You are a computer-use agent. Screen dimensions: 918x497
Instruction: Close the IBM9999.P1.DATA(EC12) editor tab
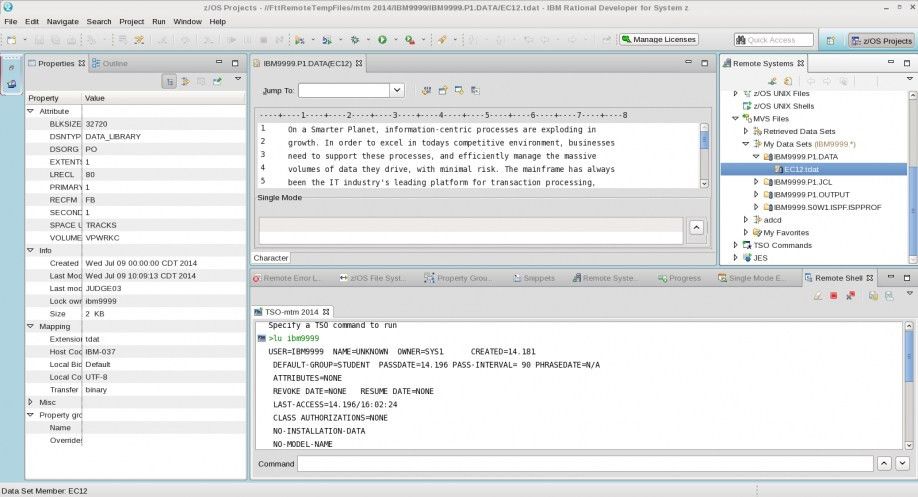[359, 63]
